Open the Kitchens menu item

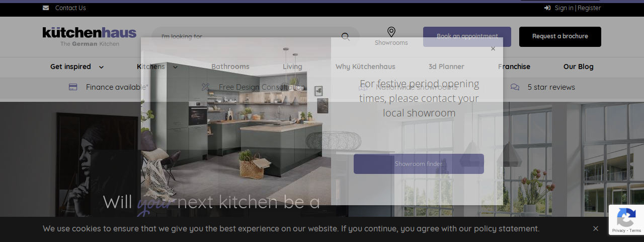151,67
